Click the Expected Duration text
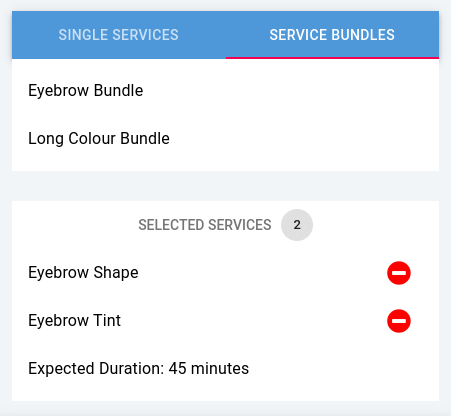This screenshot has width=451, height=416. tap(139, 368)
